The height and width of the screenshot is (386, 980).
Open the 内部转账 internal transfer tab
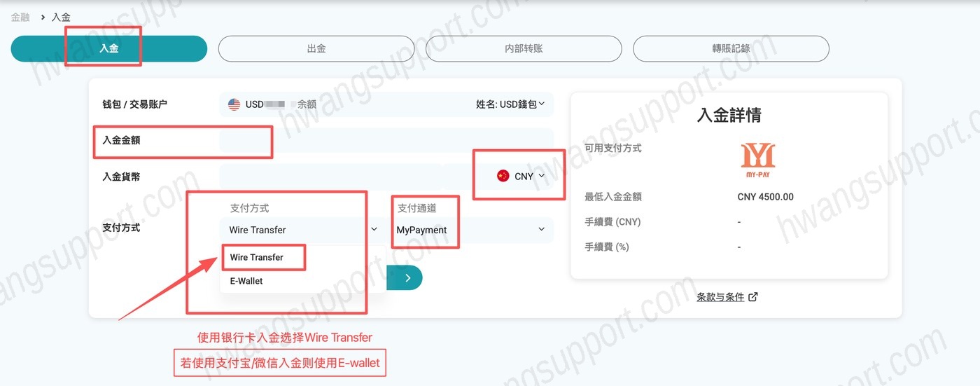pos(524,49)
